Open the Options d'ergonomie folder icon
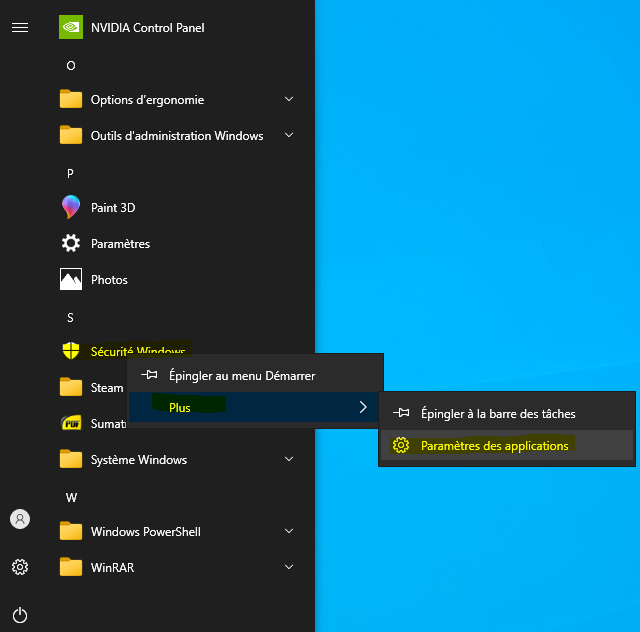This screenshot has height=632, width=640. coord(71,99)
